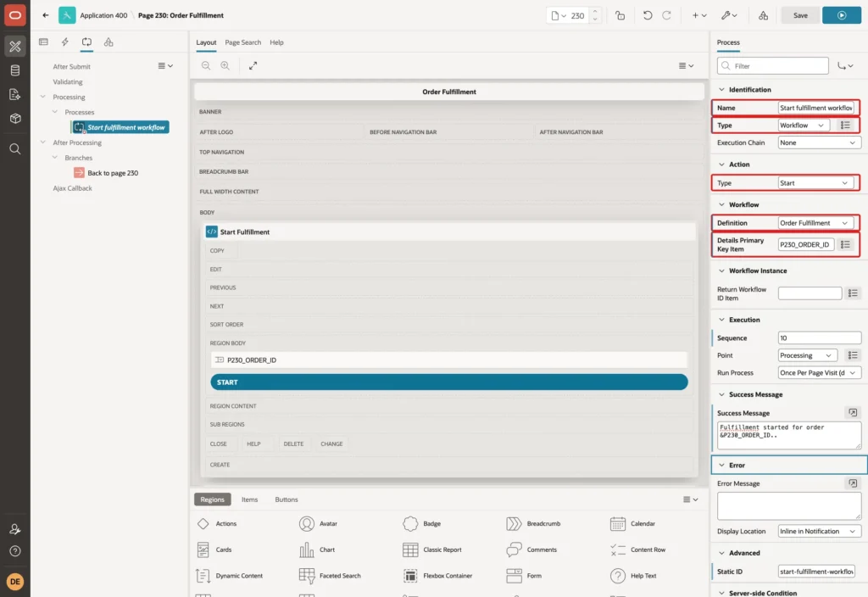Viewport: 868px width, 597px height.
Task: Switch to Page Shared Components tab
Action: 108,42
